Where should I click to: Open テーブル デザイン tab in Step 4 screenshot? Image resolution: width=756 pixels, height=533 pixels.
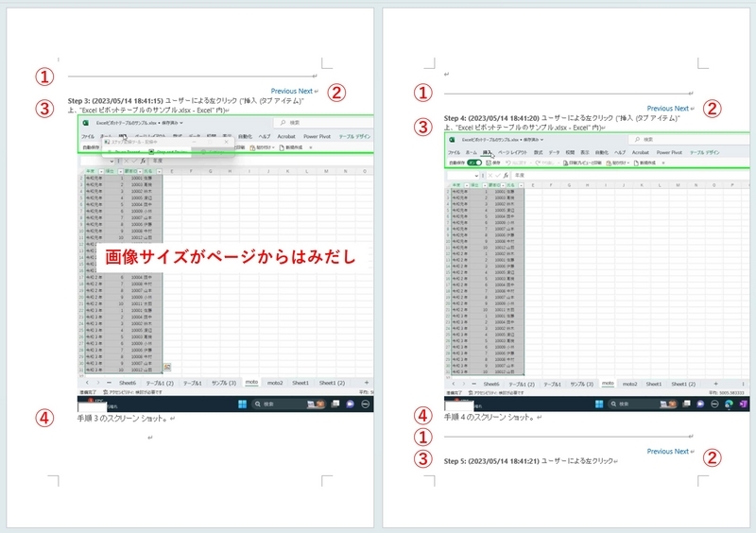[704, 152]
